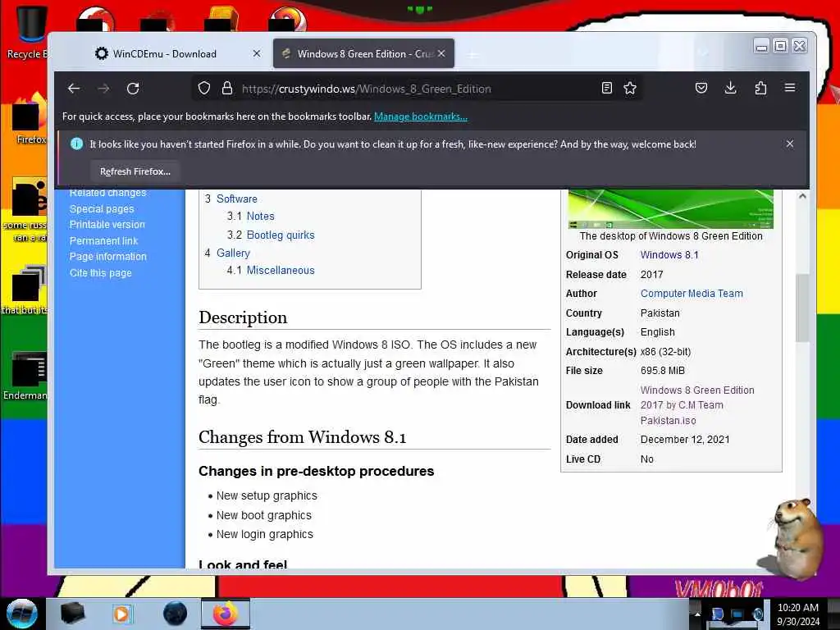This screenshot has height=630, width=840.
Task: Close the Windows 8 Green Edition tab
Action: point(441,53)
